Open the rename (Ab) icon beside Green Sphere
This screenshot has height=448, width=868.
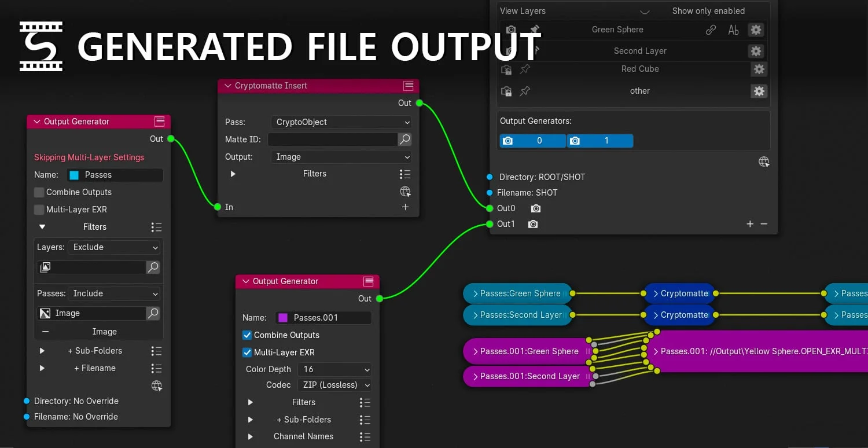click(x=733, y=30)
